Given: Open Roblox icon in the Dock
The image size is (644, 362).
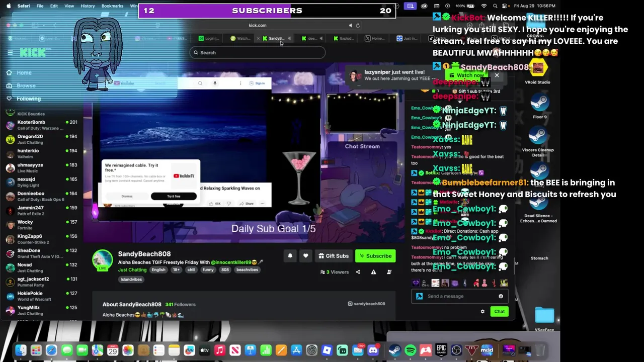Looking at the screenshot, I should tap(327, 350).
